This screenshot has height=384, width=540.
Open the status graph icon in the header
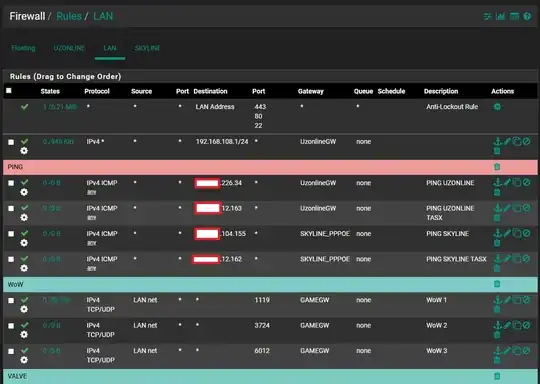click(x=500, y=16)
